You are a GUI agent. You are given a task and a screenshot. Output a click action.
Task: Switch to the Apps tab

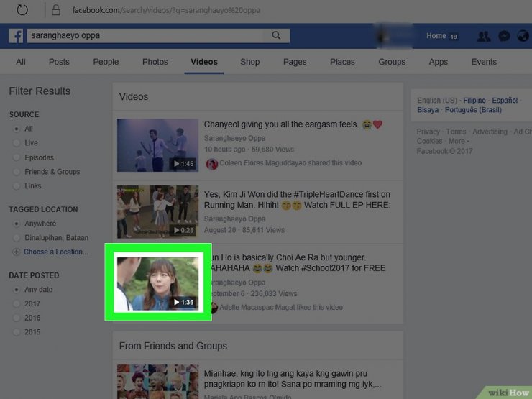[439, 62]
